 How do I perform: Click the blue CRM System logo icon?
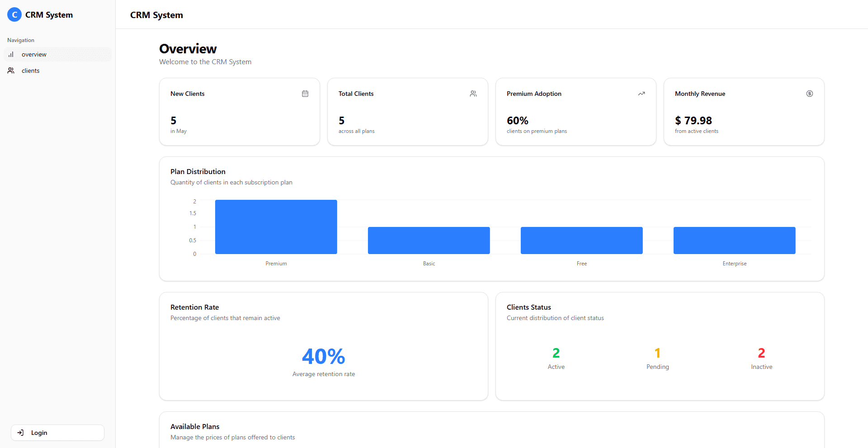click(x=14, y=15)
